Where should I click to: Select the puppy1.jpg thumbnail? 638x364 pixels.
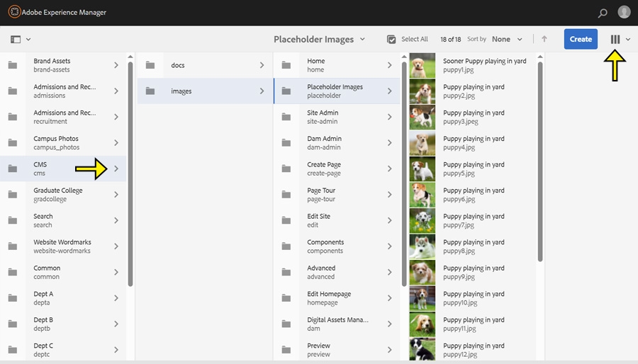click(422, 65)
